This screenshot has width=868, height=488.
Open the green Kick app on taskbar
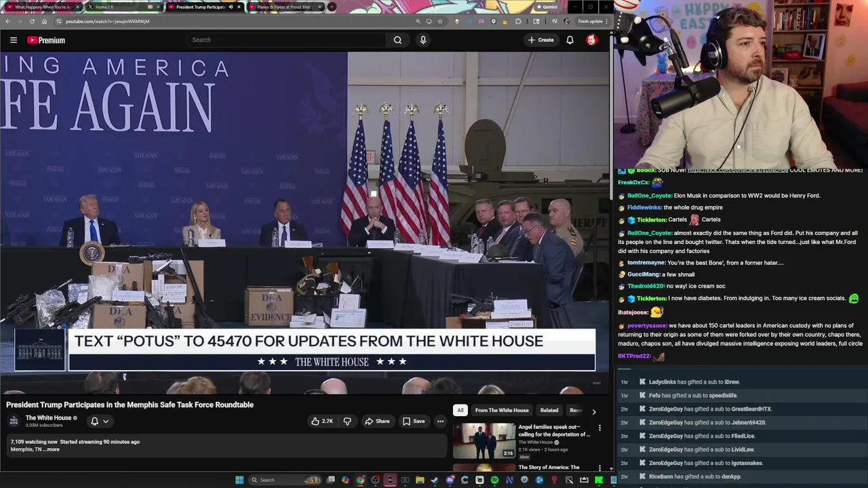point(599,480)
